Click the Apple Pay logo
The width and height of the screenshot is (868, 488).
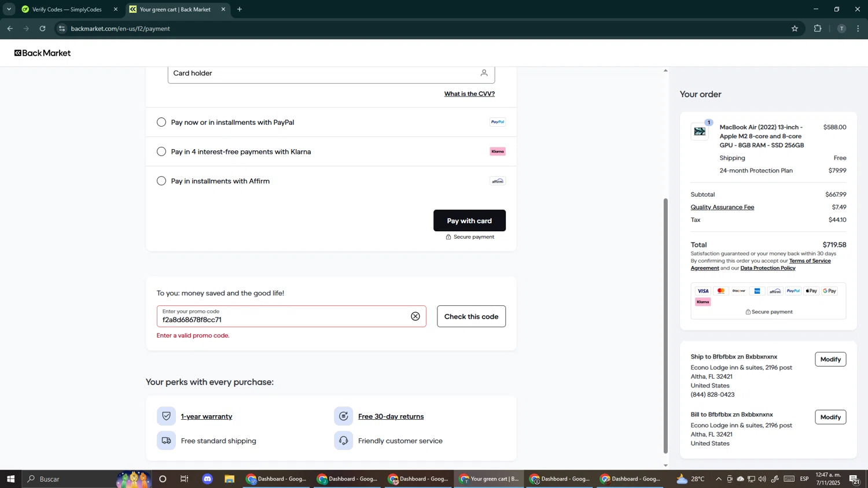coord(811,291)
